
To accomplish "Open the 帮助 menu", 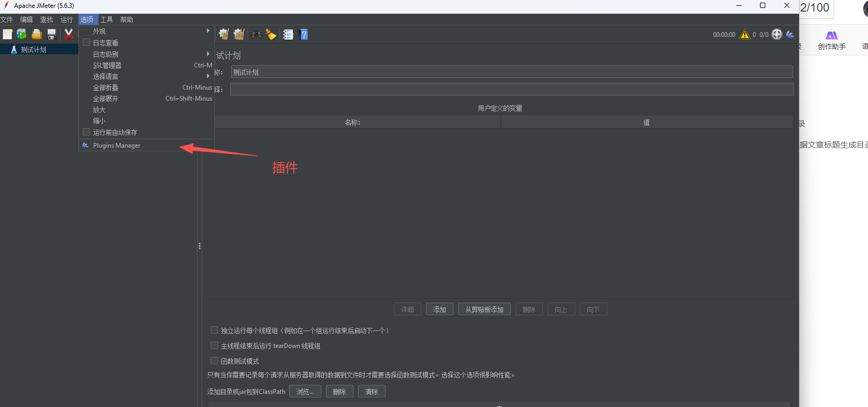I will pos(126,20).
